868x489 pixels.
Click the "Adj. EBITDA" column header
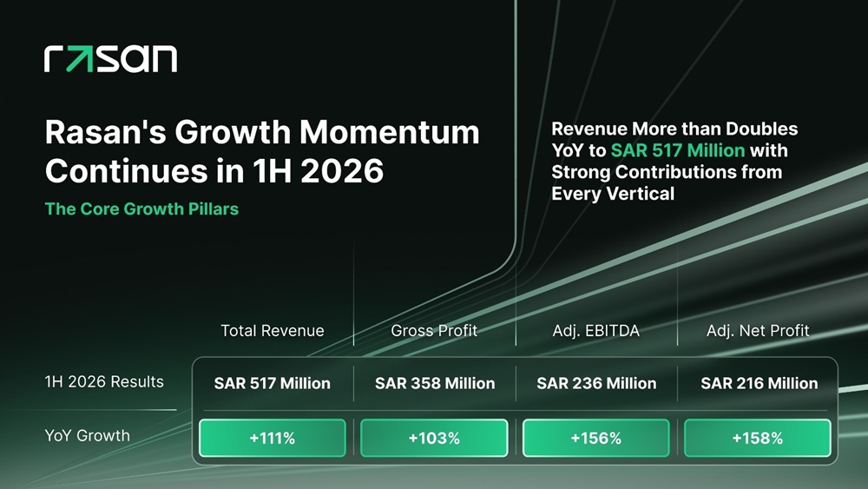tap(596, 331)
